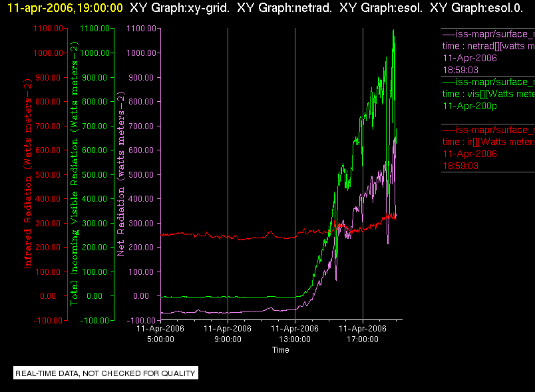The width and height of the screenshot is (535, 392).
Task: Click the 11-Apr-2006 9:00:00 time axis label
Action: [x=228, y=334]
